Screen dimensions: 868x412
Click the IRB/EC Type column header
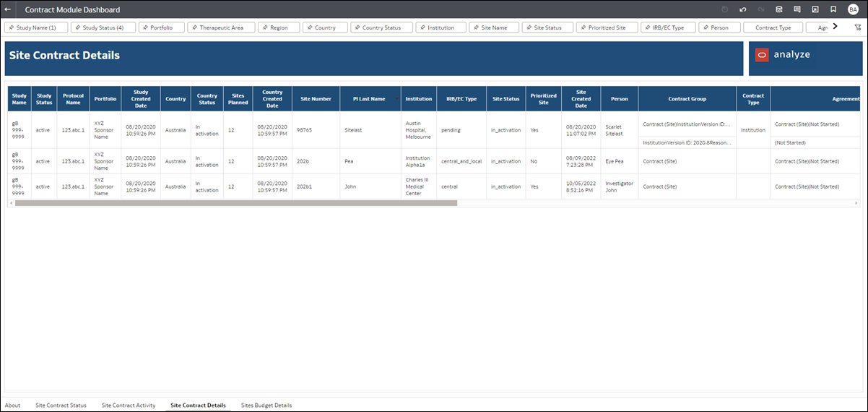pyautogui.click(x=461, y=98)
